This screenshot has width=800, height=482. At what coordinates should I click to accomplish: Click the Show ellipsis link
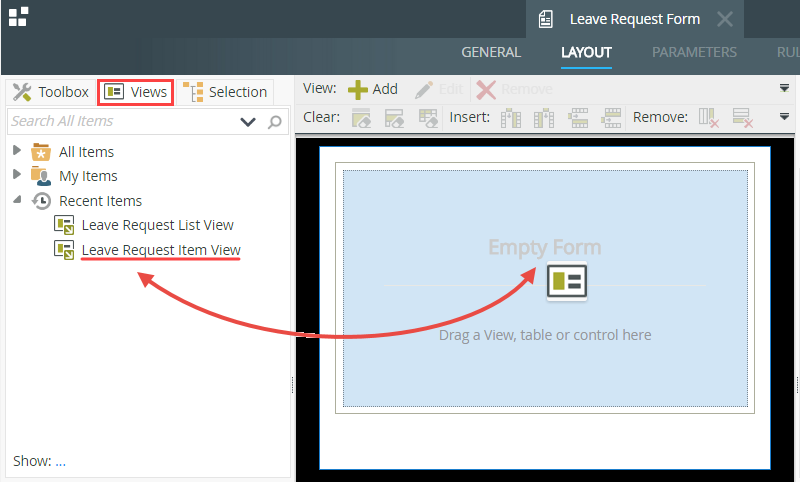[61, 462]
